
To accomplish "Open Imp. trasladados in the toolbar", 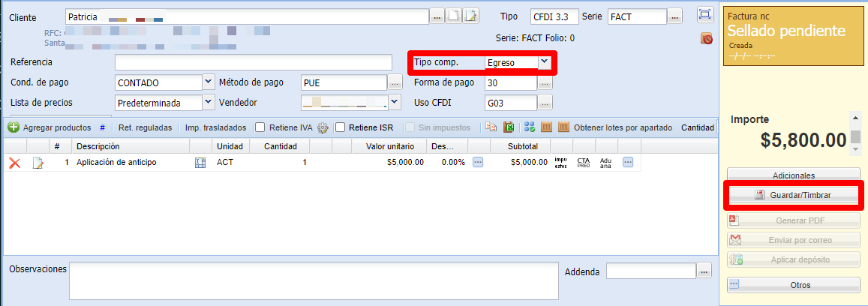I will coord(215,127).
